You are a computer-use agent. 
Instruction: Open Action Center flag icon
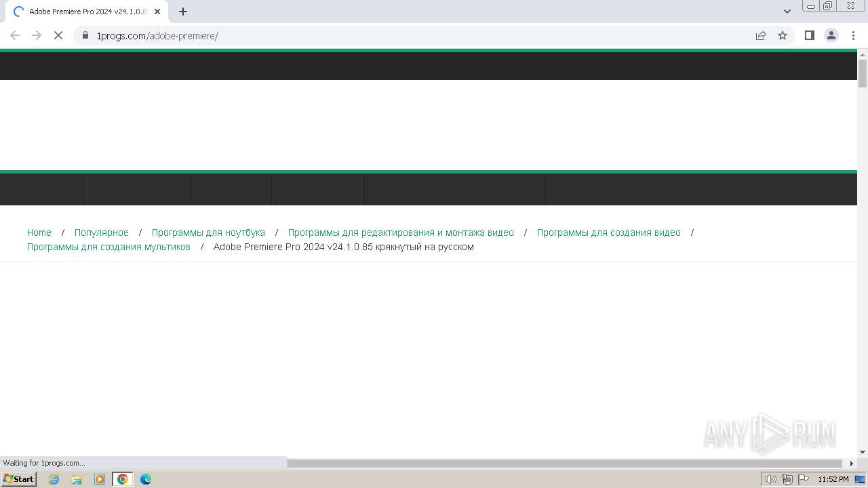[x=804, y=479]
